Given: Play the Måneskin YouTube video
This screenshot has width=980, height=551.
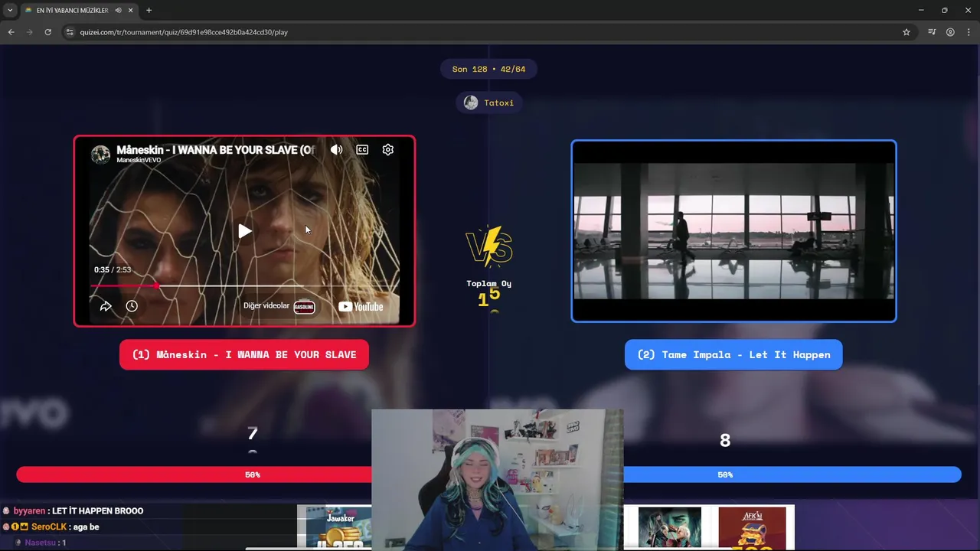Looking at the screenshot, I should coord(244,230).
